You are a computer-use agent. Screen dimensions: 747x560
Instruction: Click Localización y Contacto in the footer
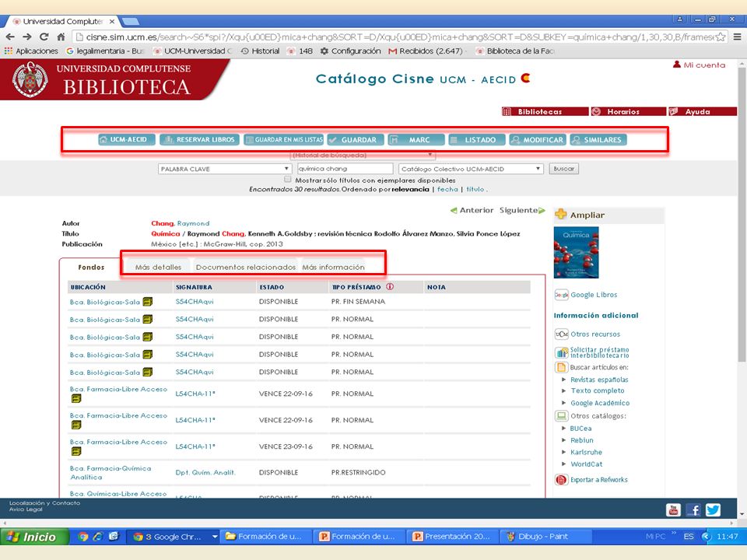click(x=45, y=503)
